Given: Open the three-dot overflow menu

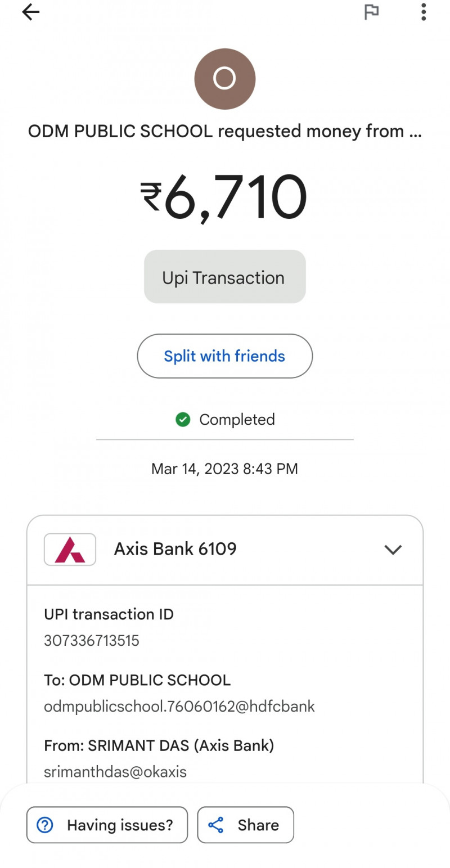Looking at the screenshot, I should tap(424, 12).
